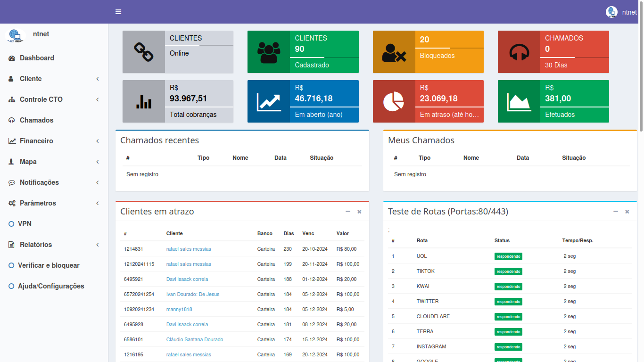644x362 pixels.
Task: Open the Dashboard menu item
Action: [54, 58]
